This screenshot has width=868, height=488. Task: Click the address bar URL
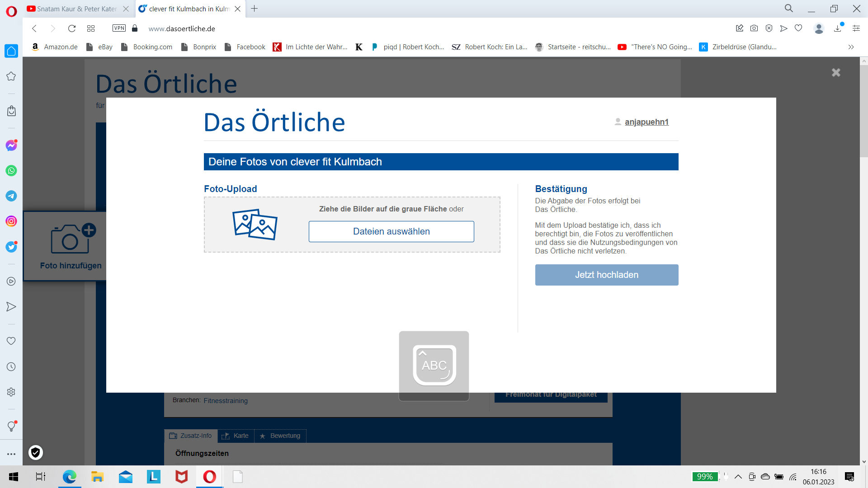pos(182,28)
